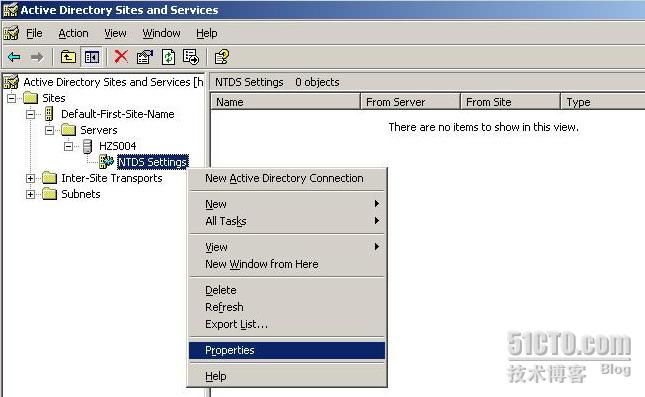The width and height of the screenshot is (645, 397).
Task: Open the View submenu in the context menu
Action: 287,247
